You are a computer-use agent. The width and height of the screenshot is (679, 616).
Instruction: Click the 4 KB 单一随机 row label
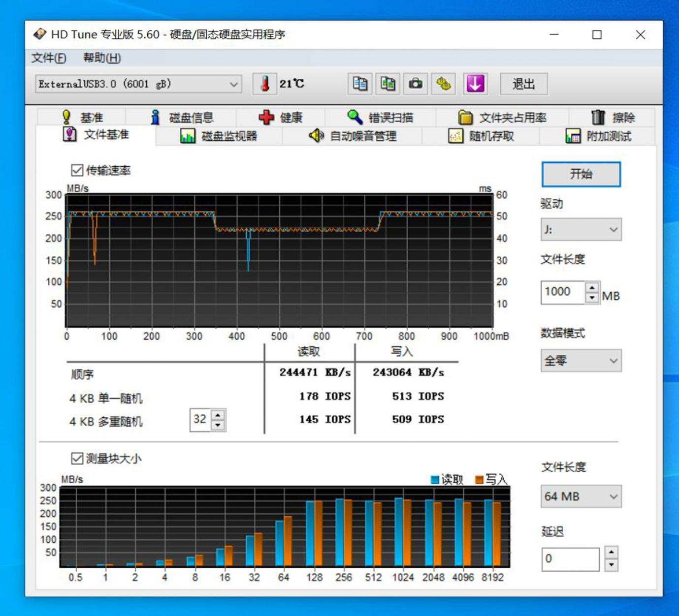[106, 398]
